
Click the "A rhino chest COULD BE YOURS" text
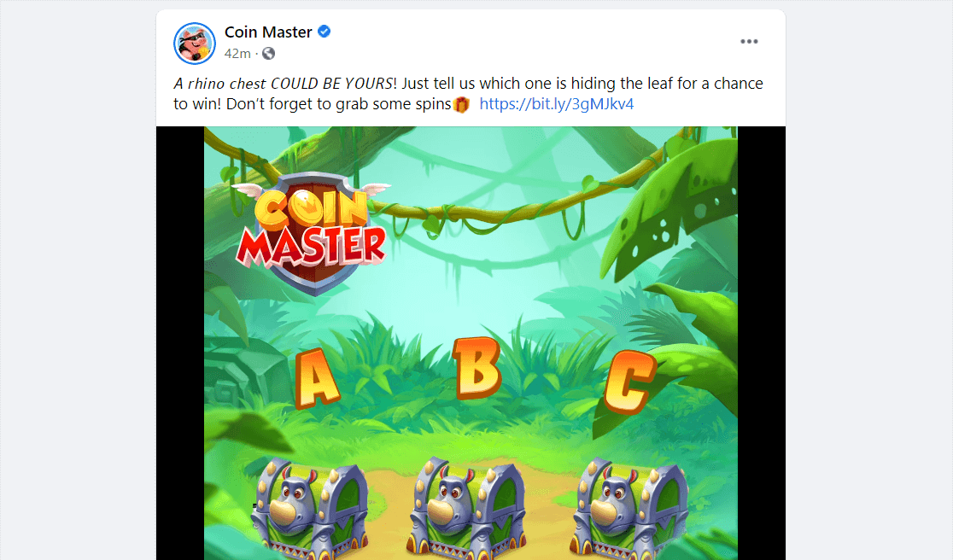pos(284,83)
